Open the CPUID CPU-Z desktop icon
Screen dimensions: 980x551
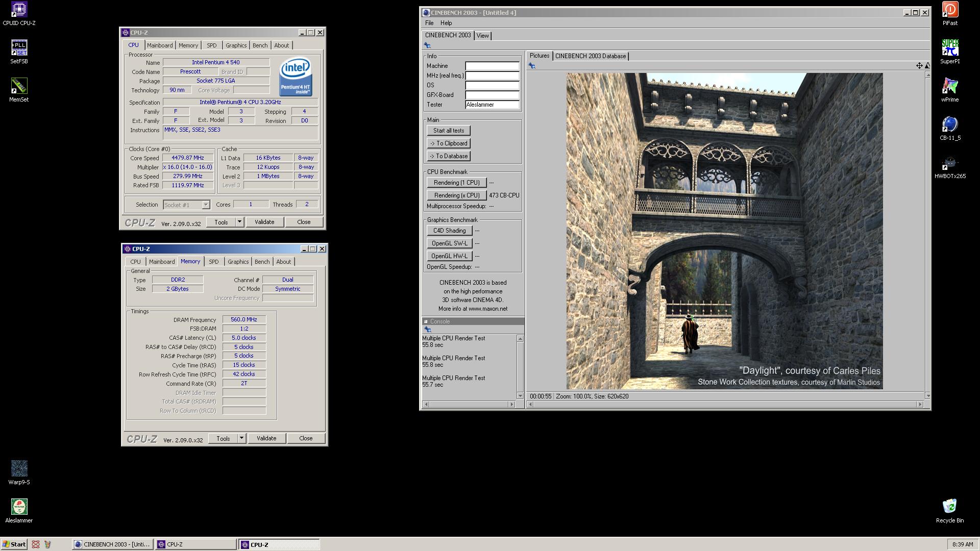coord(19,14)
